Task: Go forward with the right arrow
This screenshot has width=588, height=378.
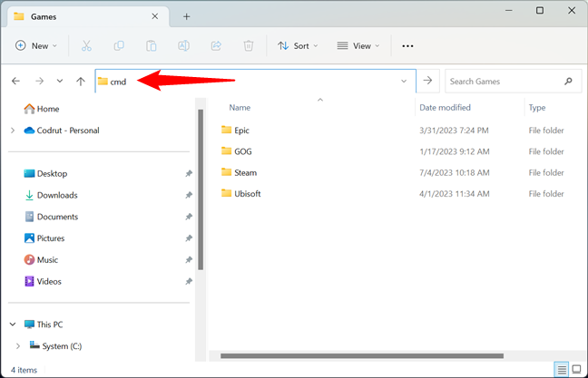Action: point(39,81)
